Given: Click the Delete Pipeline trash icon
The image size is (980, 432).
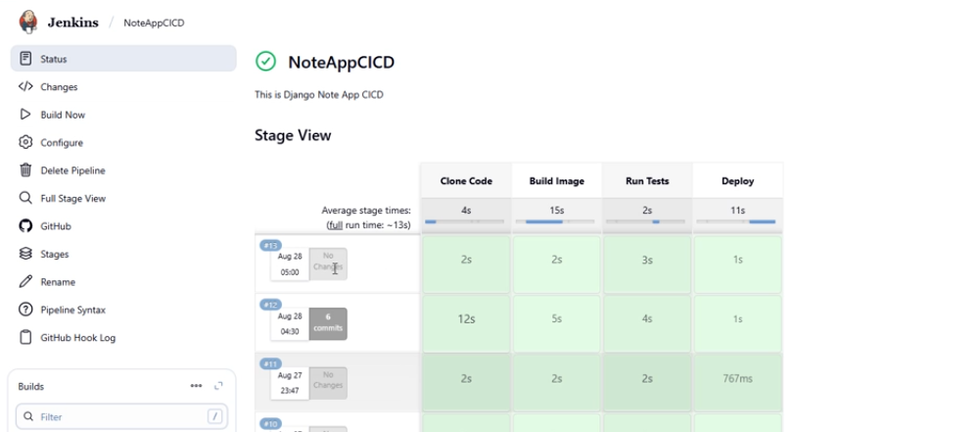Looking at the screenshot, I should tap(25, 170).
